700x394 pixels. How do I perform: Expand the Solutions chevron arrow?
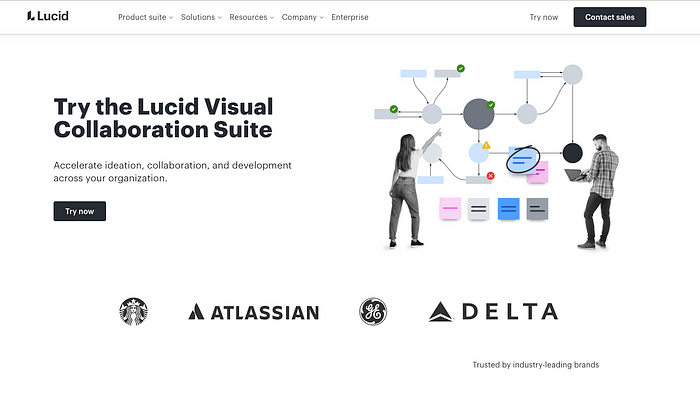click(220, 18)
